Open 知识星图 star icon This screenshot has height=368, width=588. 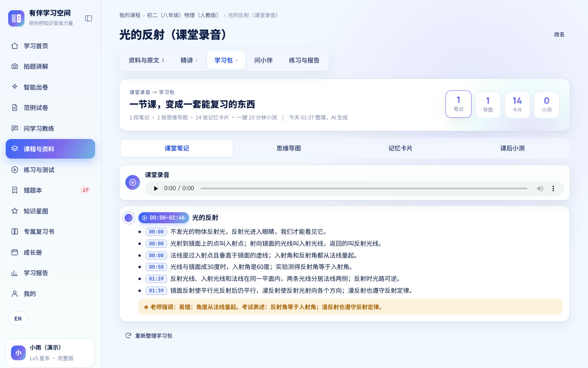(15, 211)
